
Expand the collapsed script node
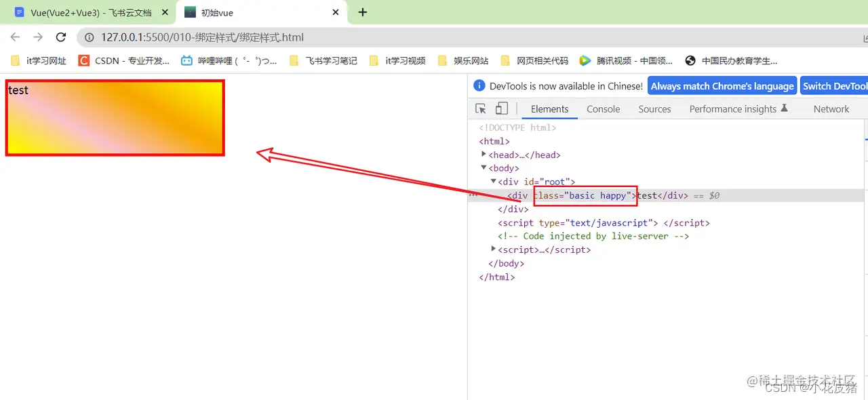493,249
